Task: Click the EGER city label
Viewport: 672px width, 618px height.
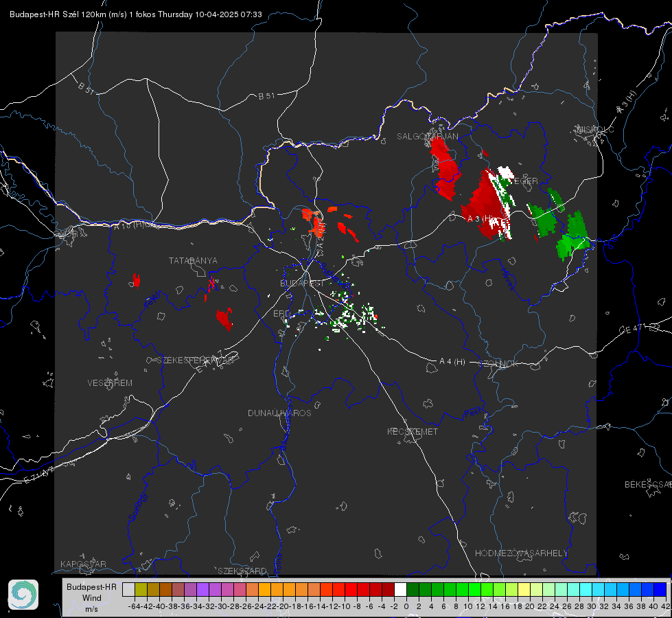Action: [525, 181]
